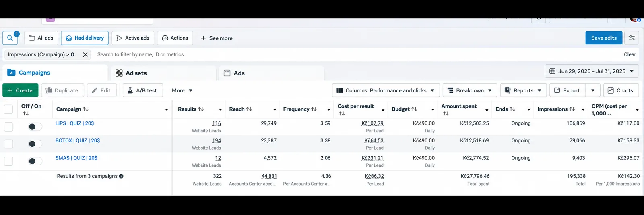644x215 pixels.
Task: Click the Edit button
Action: coord(101,90)
